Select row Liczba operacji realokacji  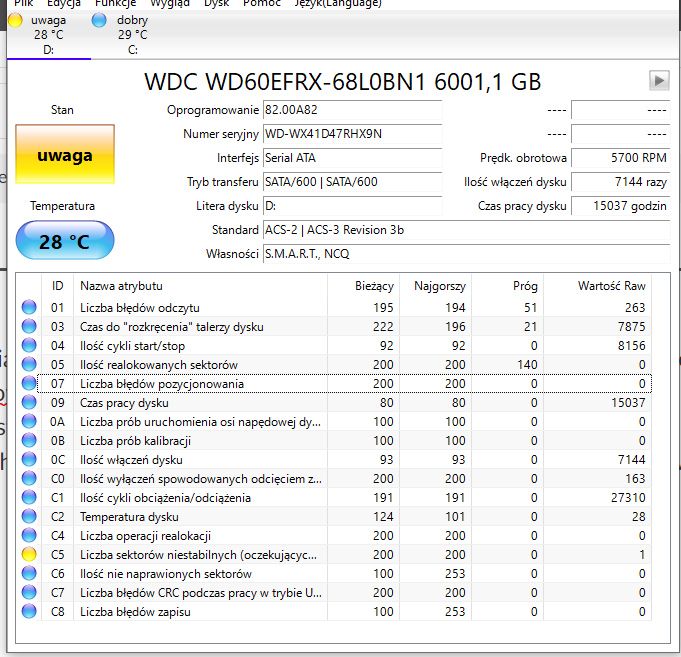tap(334, 535)
